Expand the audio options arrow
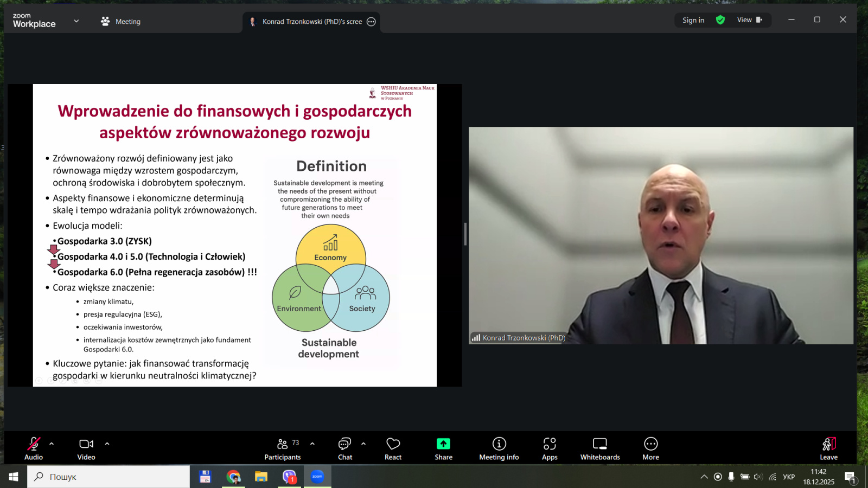 [52, 444]
